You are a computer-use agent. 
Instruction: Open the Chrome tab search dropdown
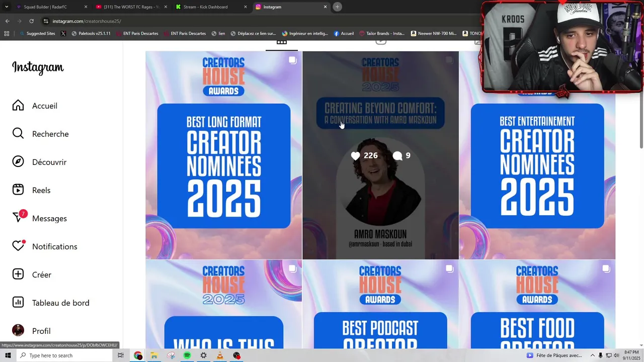click(x=7, y=7)
